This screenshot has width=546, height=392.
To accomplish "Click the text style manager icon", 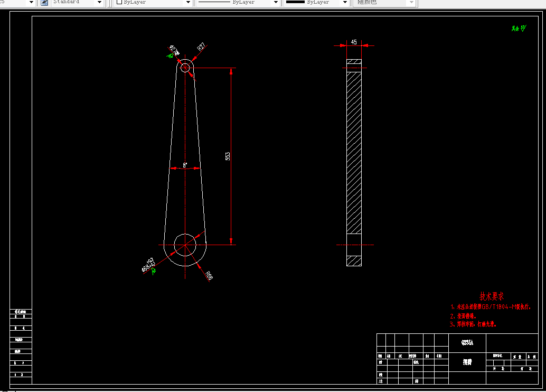I will [44, 3].
